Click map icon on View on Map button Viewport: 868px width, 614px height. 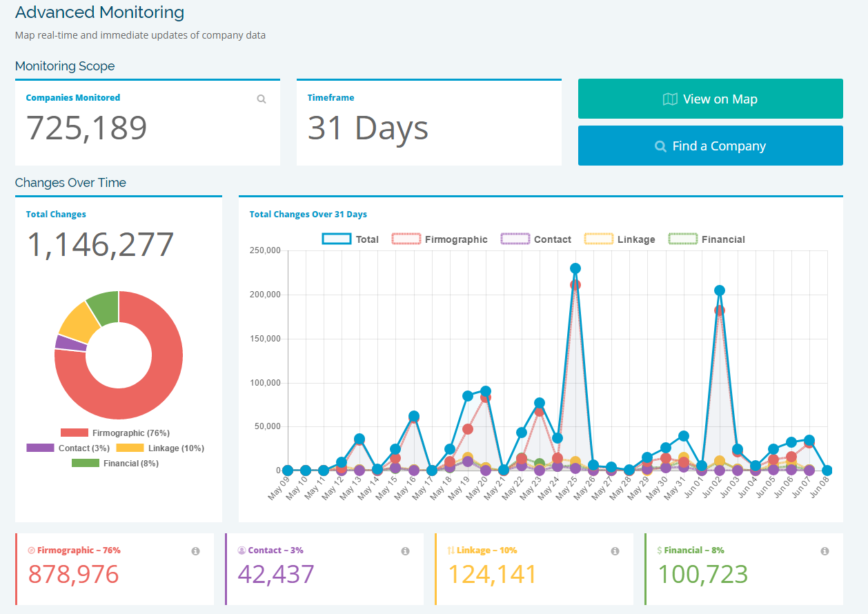[x=670, y=99]
